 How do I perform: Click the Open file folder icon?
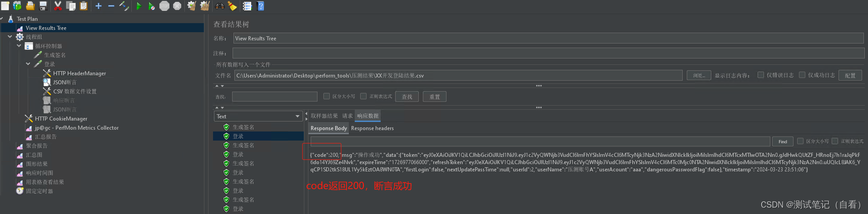pos(30,6)
